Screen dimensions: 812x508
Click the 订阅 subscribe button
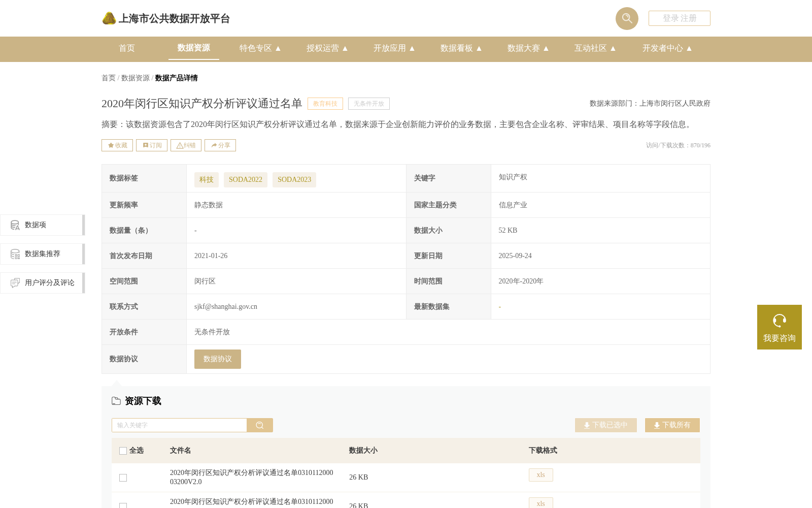(x=152, y=145)
